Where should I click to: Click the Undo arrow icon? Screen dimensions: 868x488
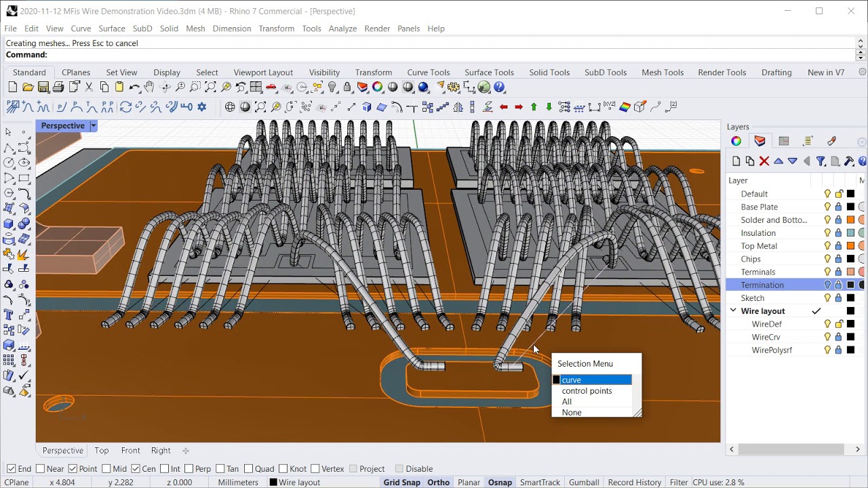pyautogui.click(x=134, y=87)
